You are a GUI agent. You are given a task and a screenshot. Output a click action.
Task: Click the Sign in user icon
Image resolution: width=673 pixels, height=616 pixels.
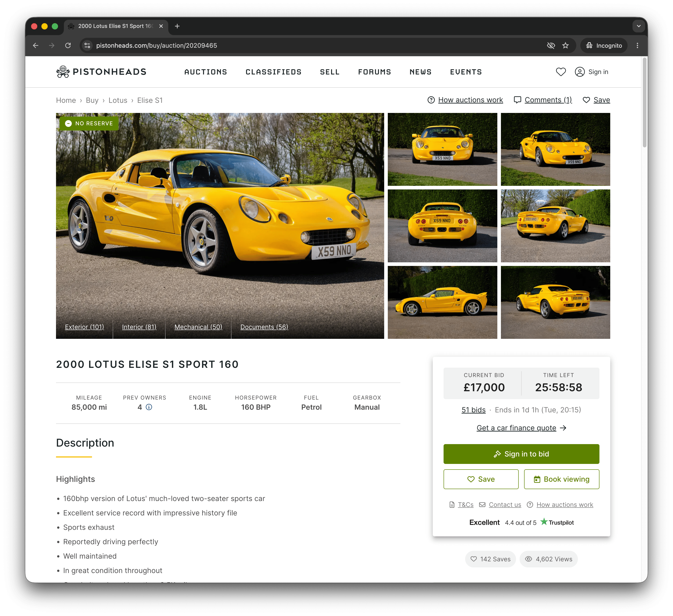tap(579, 72)
